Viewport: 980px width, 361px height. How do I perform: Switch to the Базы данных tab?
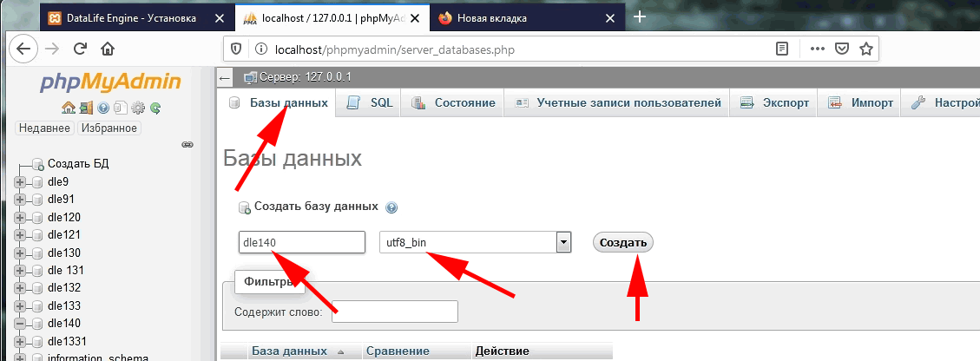[279, 103]
